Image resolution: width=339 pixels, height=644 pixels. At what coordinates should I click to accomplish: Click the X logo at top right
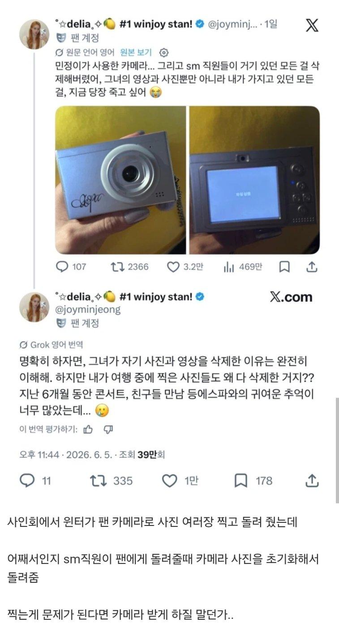[312, 25]
